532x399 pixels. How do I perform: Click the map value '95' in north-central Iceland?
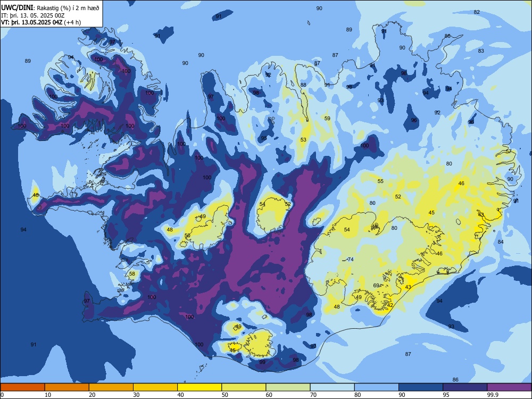pos(264,138)
